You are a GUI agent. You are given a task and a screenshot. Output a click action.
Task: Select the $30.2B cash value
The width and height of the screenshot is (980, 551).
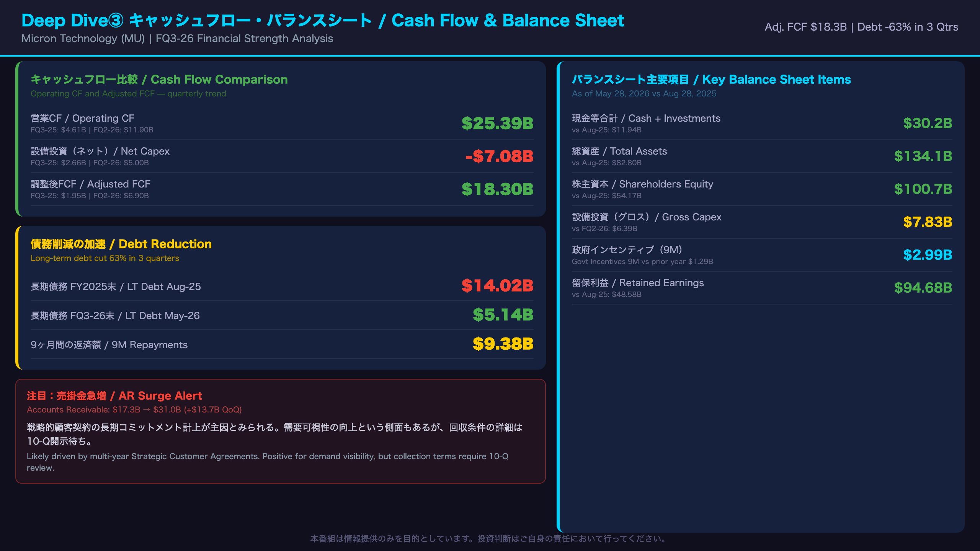click(928, 123)
